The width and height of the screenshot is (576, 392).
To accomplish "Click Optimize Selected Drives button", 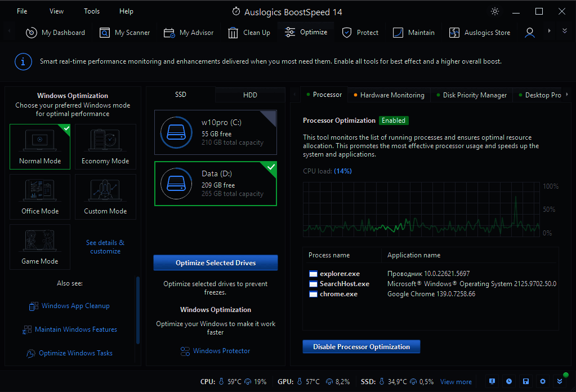I will (216, 263).
